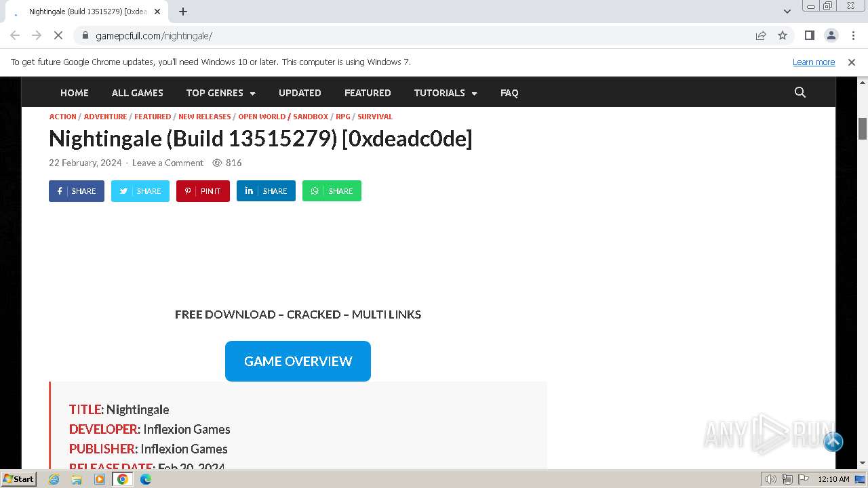Screen dimensions: 868x488
Task: Stop loading the page
Action: 58,35
